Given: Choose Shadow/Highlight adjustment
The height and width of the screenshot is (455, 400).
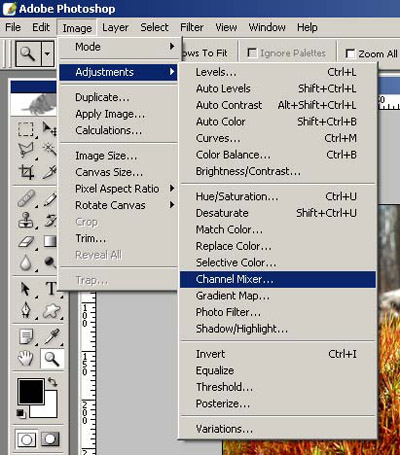Looking at the screenshot, I should tap(277, 329).
